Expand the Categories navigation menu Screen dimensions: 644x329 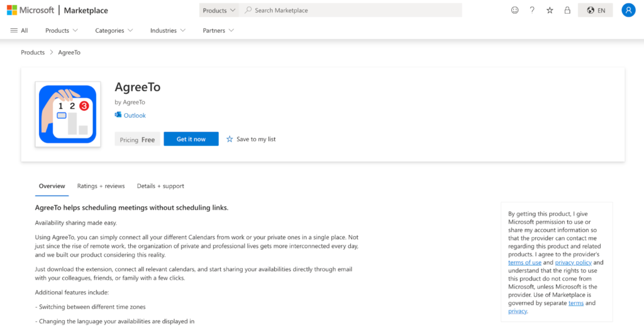coord(114,30)
